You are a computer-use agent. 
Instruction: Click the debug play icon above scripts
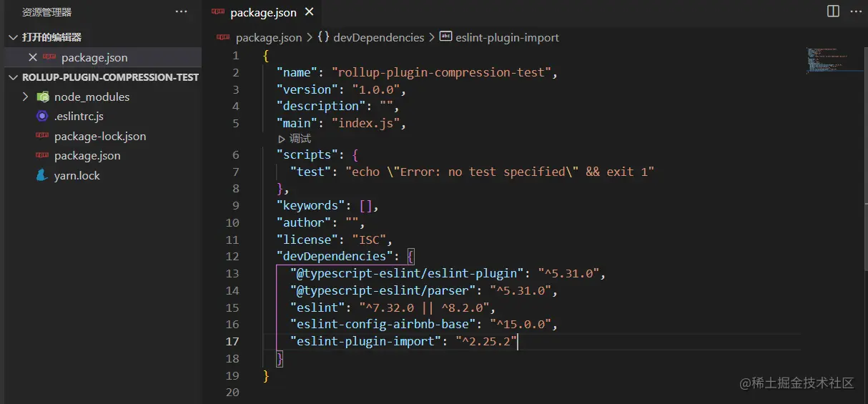coord(282,139)
